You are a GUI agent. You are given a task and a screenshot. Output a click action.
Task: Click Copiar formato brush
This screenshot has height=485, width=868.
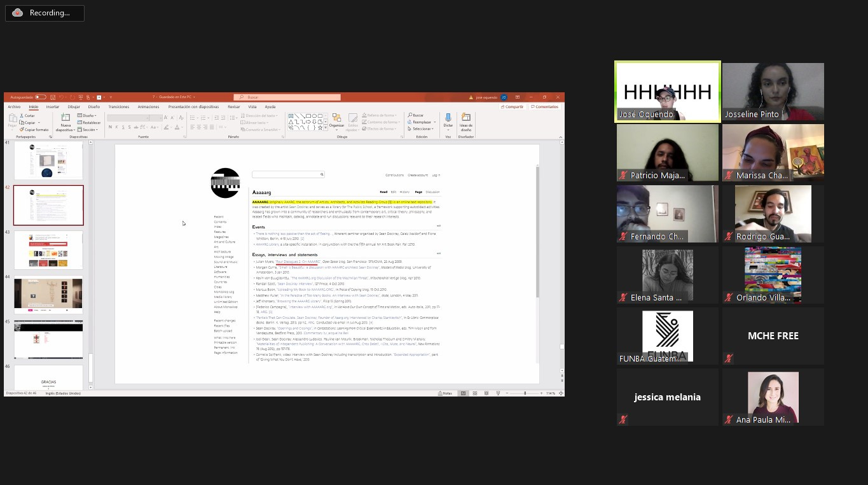[x=34, y=130]
